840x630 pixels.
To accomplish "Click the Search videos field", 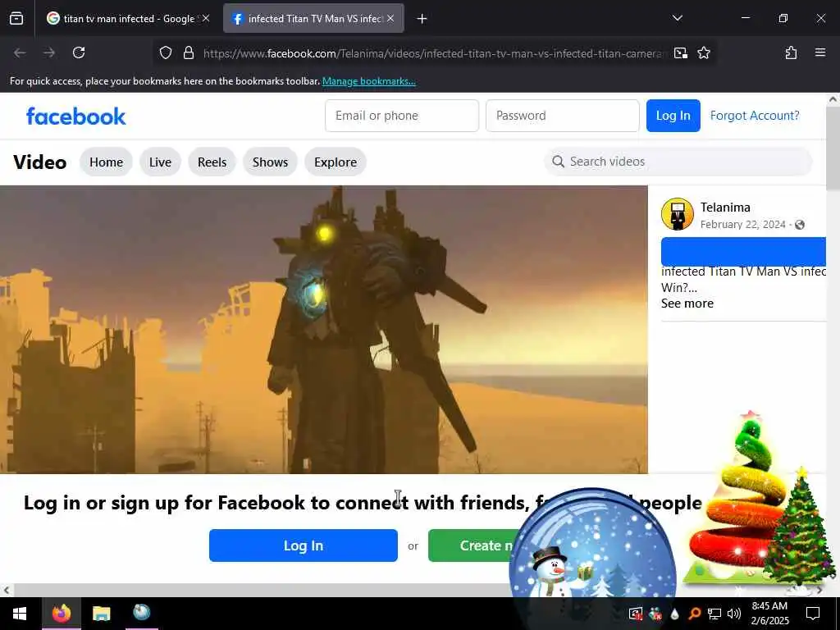I will (678, 162).
